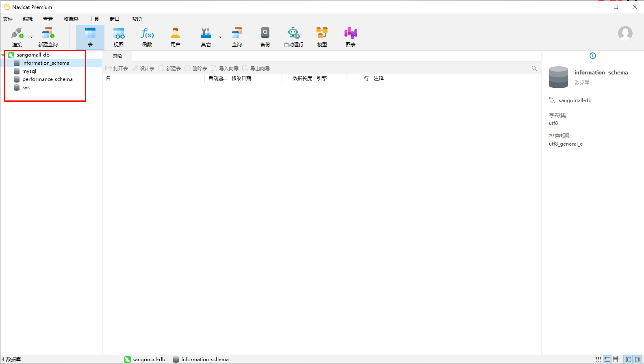
Task: Launch the 导出向导 export wizard
Action: point(256,68)
